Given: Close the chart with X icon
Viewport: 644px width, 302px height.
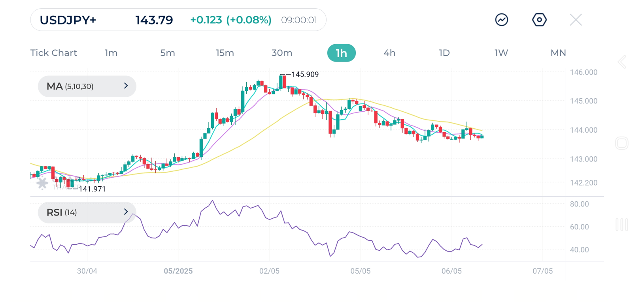Looking at the screenshot, I should [x=576, y=20].
